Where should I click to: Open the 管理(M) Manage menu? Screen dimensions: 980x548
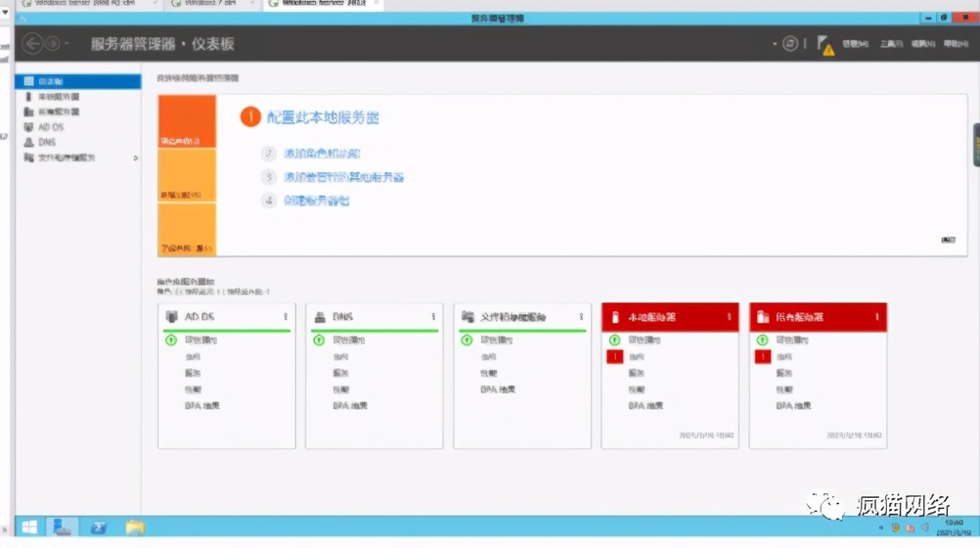click(x=855, y=44)
